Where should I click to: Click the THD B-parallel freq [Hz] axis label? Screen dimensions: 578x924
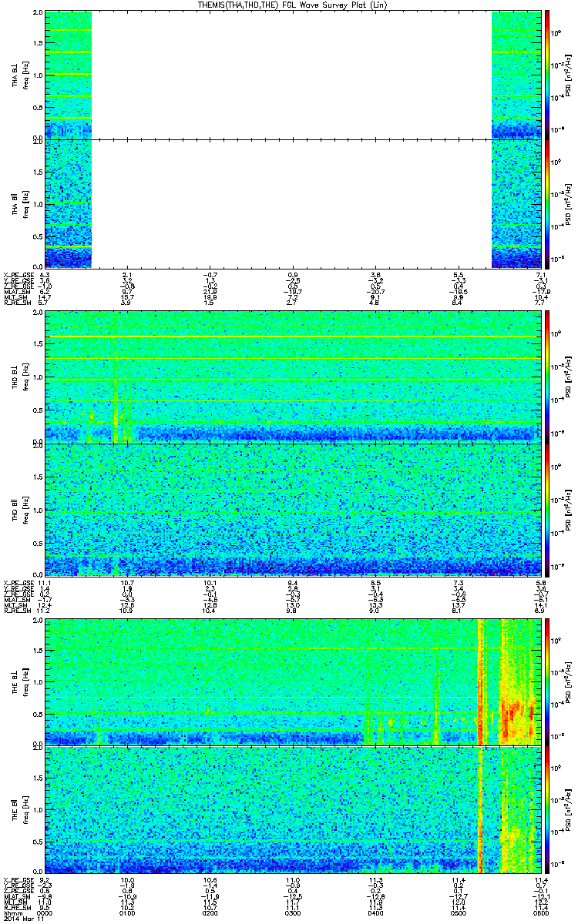coord(25,510)
